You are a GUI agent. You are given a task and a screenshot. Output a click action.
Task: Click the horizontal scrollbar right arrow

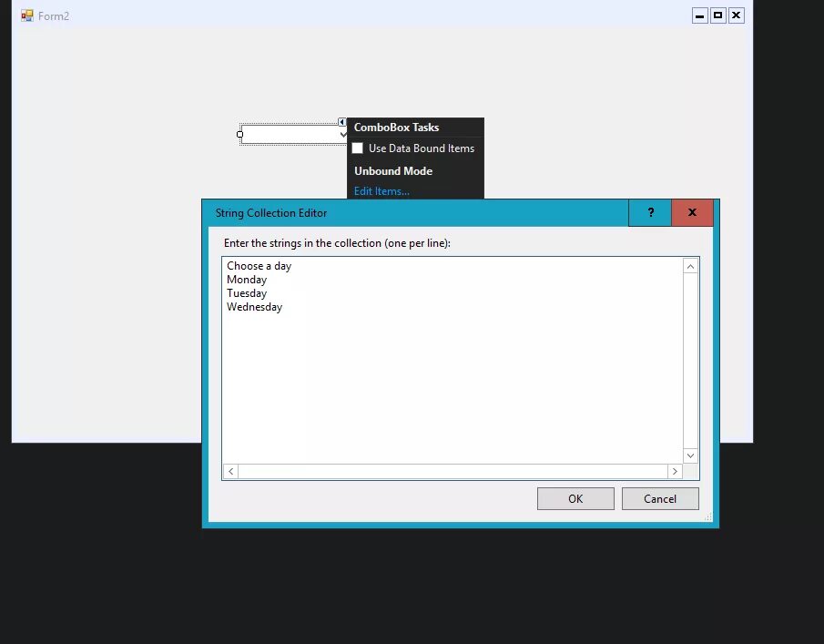point(675,472)
